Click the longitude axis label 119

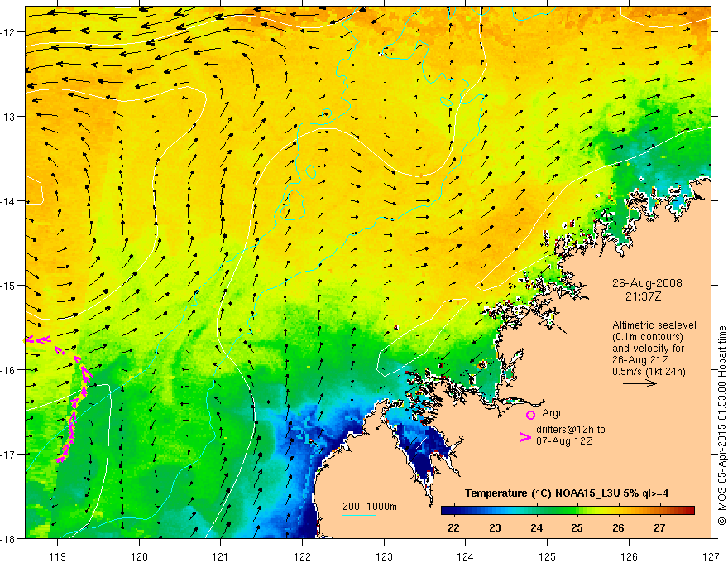pos(57,556)
